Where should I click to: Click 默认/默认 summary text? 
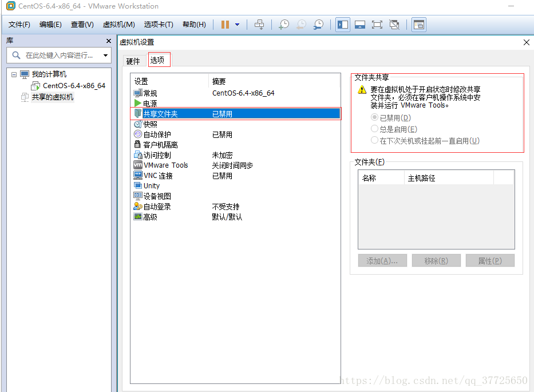[x=227, y=217]
